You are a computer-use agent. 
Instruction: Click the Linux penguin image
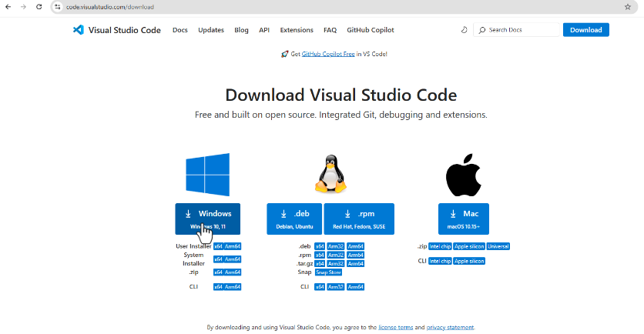[330, 174]
